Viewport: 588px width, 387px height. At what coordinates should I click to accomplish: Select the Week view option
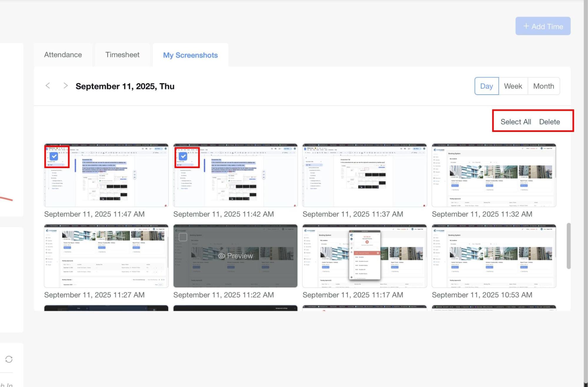[x=513, y=86]
